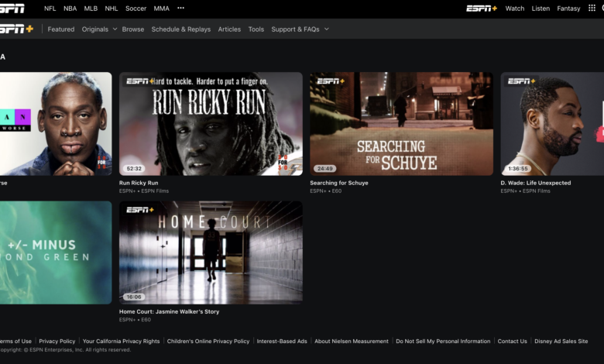Click the ESPN+ badge on Run Ricky Run
The height and width of the screenshot is (364, 604).
click(x=140, y=81)
